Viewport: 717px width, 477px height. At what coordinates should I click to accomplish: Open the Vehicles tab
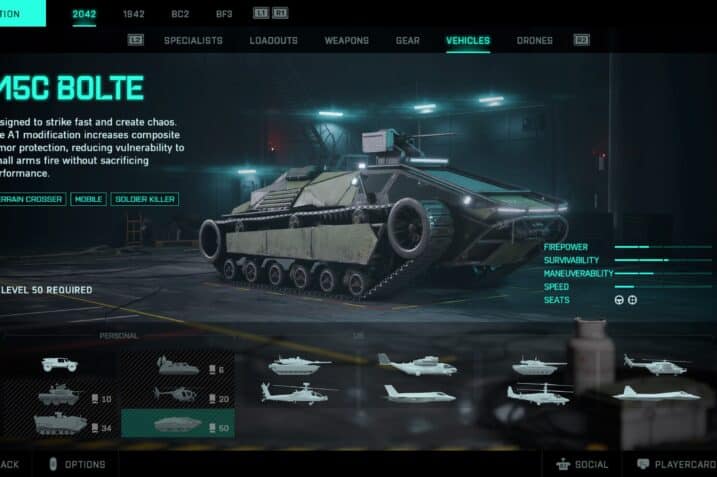pos(468,41)
